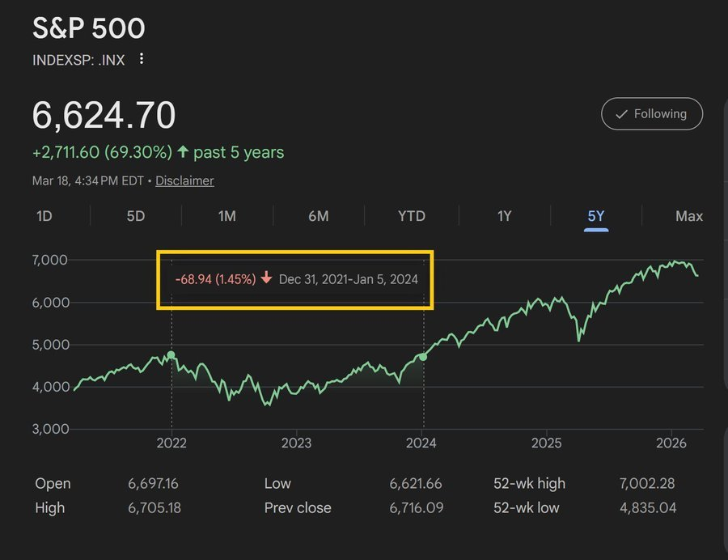
Task: Click the Jan 5, 2024 chart marker dot
Action: coord(423,357)
